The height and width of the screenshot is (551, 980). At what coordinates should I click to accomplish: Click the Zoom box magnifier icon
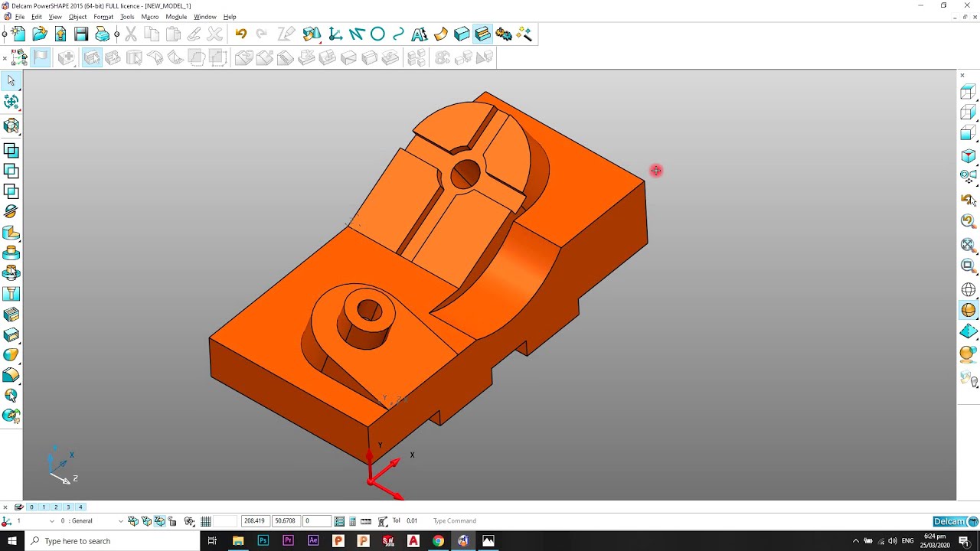pyautogui.click(x=969, y=266)
